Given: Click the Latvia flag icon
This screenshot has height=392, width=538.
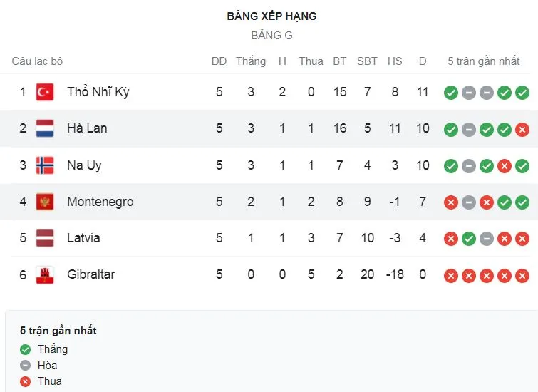Looking at the screenshot, I should click(x=45, y=238).
